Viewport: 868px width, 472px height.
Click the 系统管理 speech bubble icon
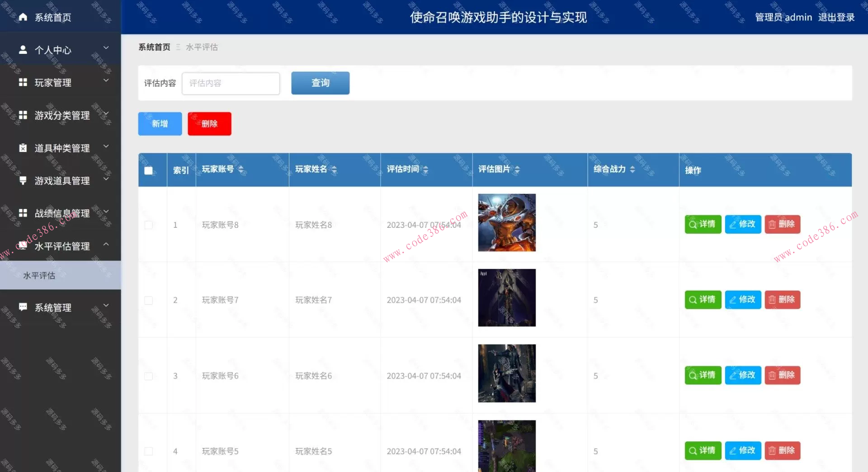click(23, 307)
